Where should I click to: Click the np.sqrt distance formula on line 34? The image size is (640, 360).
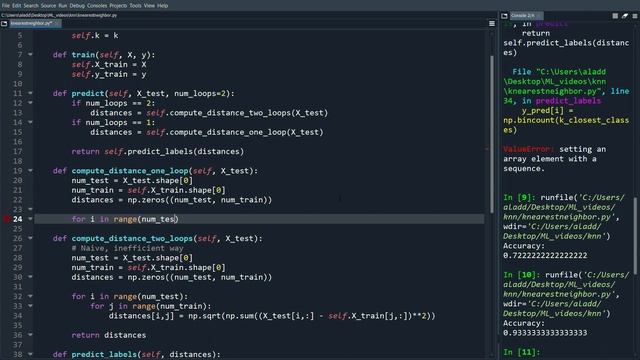312,316
